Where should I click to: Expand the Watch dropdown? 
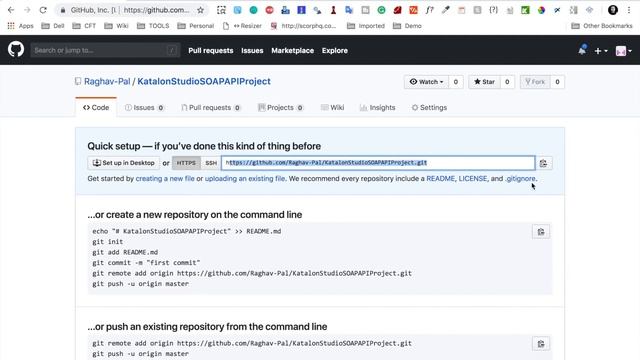pos(426,82)
